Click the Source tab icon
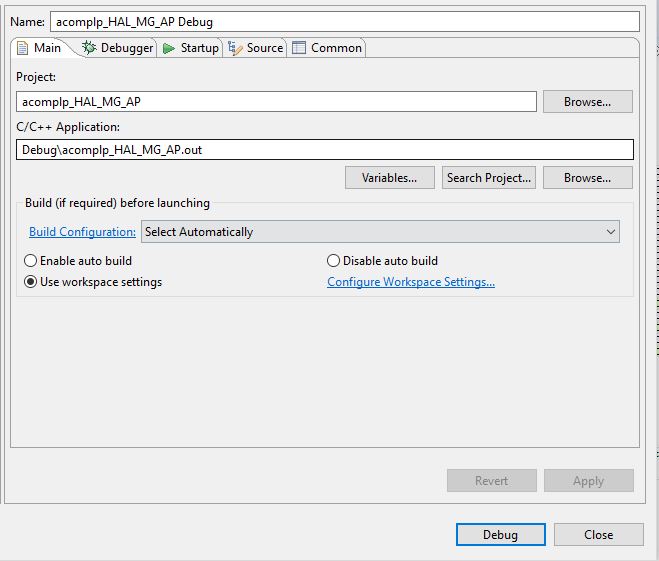Screen dimensions: 659x561 [x=235, y=48]
